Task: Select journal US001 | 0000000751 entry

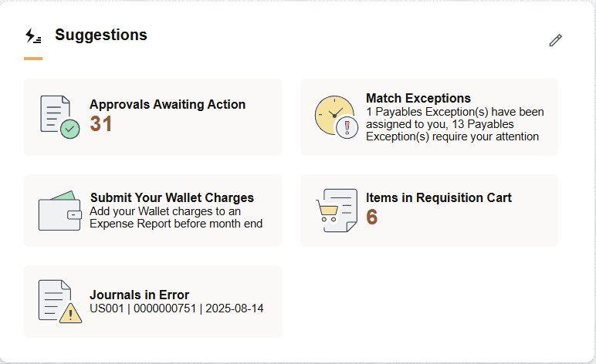Action: click(176, 308)
